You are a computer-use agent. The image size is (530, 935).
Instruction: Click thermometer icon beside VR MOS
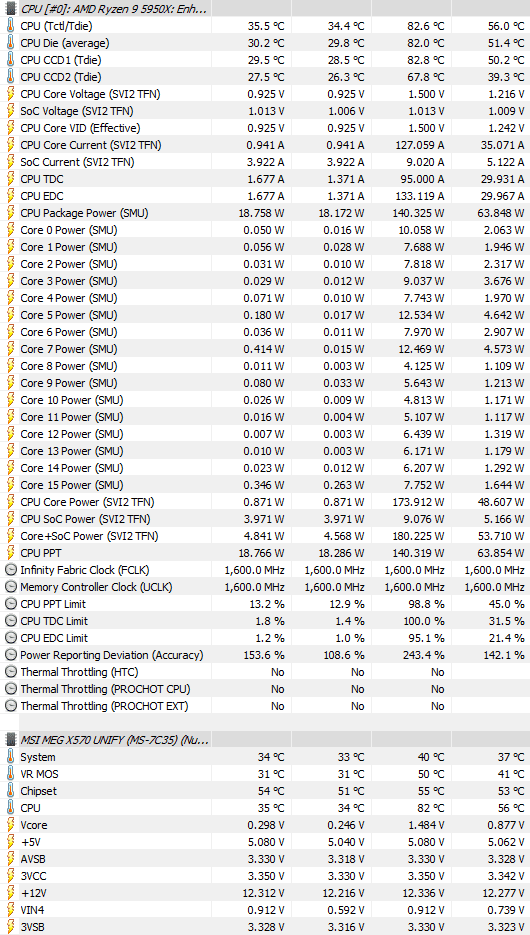pyautogui.click(x=10, y=774)
